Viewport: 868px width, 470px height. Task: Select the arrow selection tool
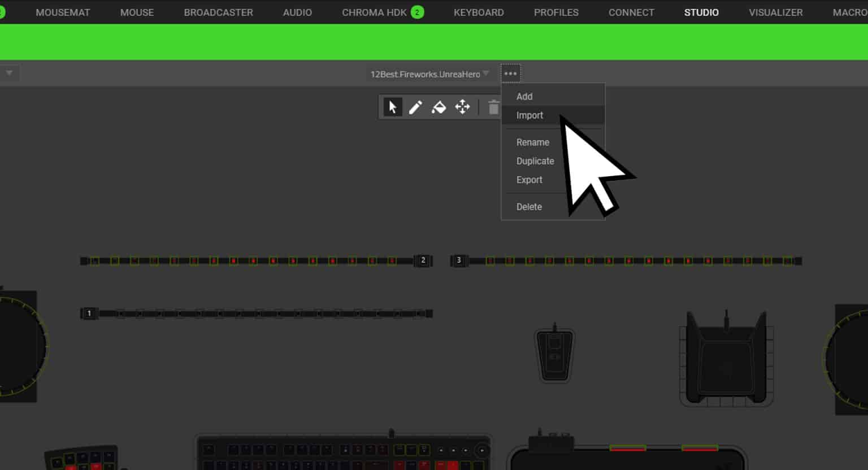pos(392,107)
